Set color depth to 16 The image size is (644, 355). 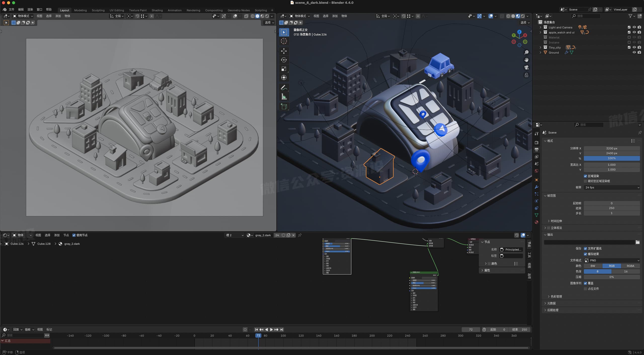[x=626, y=271]
